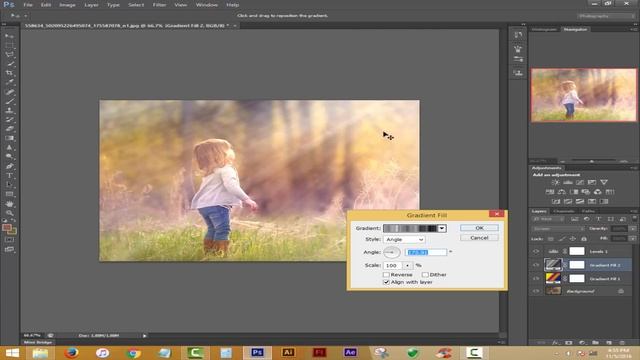Screen dimensions: 640x360
Task: Select the Clone Stamp tool
Action: tap(9, 110)
